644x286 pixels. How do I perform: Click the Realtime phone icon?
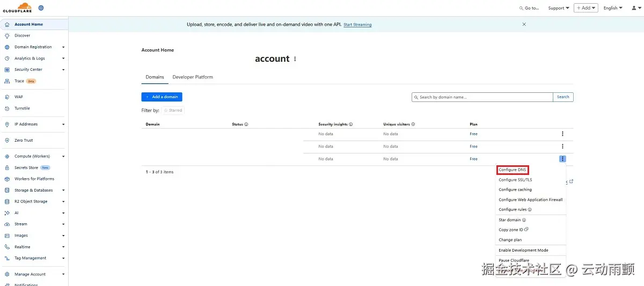pos(7,247)
